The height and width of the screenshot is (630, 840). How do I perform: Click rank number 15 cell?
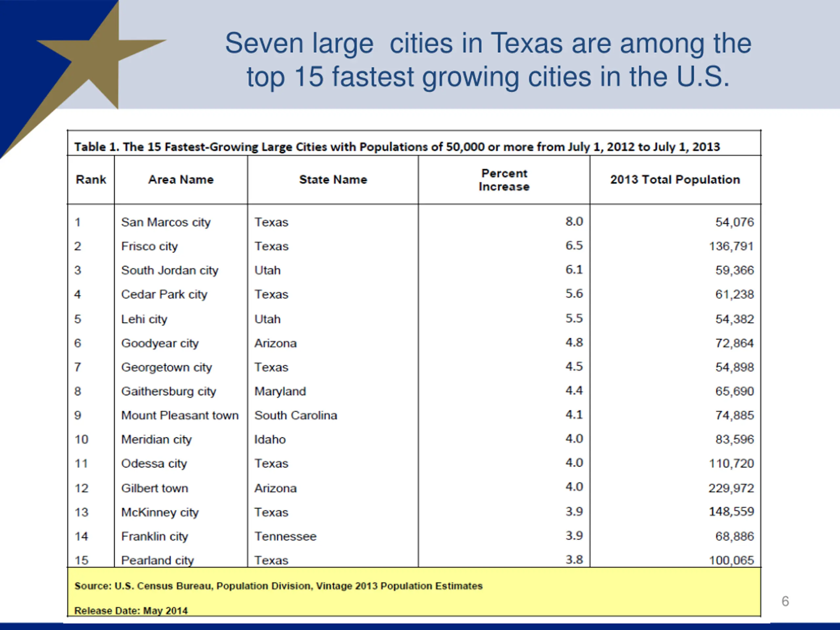pyautogui.click(x=81, y=560)
